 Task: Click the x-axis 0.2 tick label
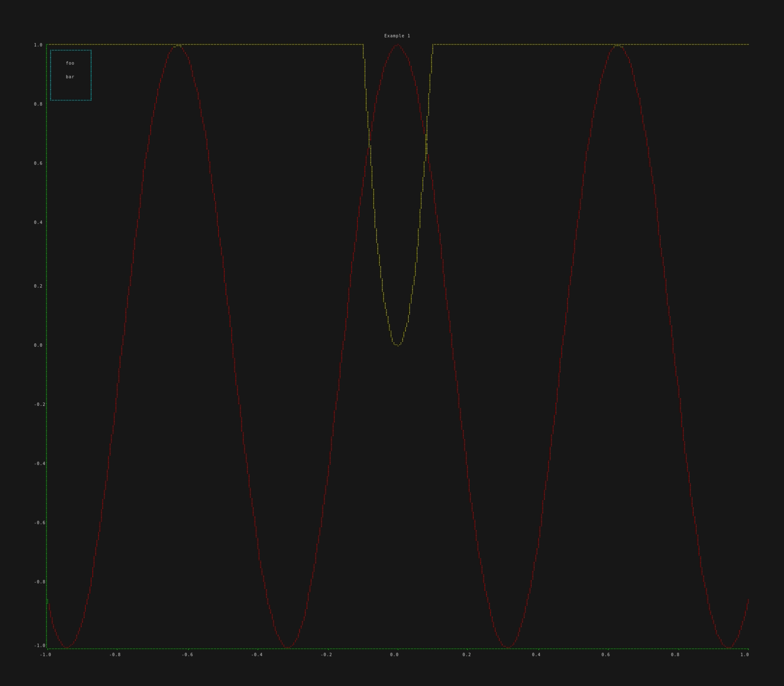[466, 655]
